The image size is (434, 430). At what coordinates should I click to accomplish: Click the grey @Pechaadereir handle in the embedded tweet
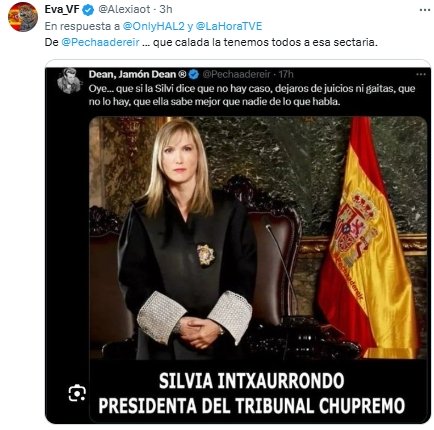click(236, 74)
